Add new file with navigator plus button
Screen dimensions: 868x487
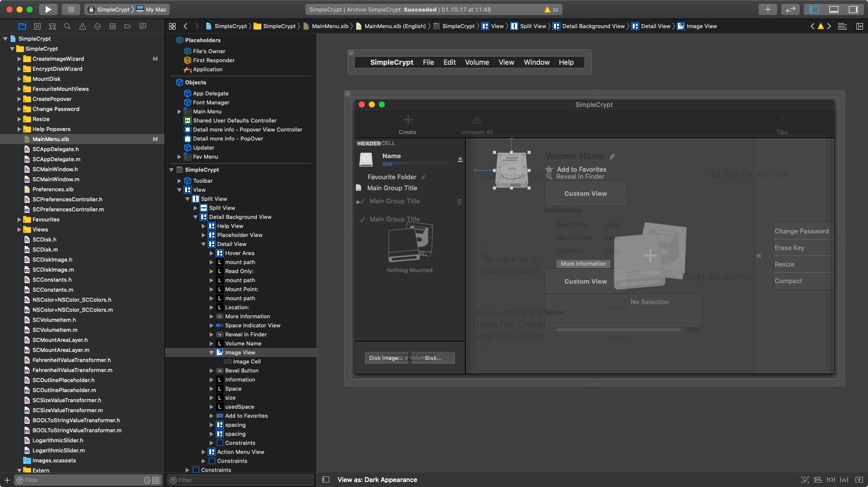pyautogui.click(x=7, y=480)
